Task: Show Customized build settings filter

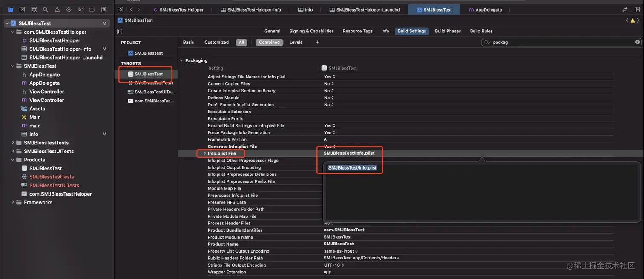Action: 216,42
